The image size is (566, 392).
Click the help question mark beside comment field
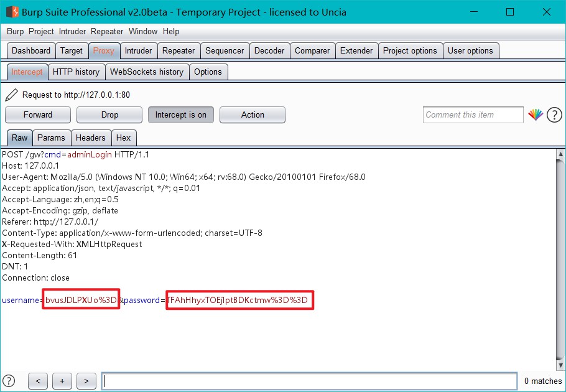pos(554,114)
